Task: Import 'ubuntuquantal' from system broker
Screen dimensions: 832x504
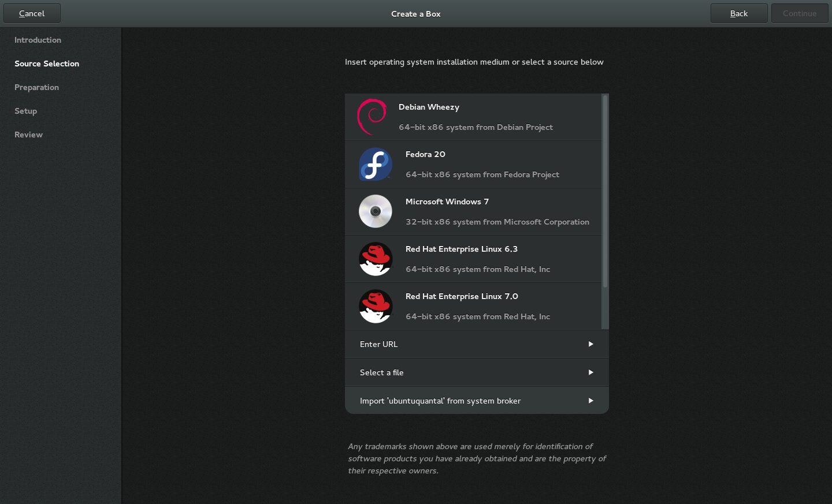Action: [477, 401]
